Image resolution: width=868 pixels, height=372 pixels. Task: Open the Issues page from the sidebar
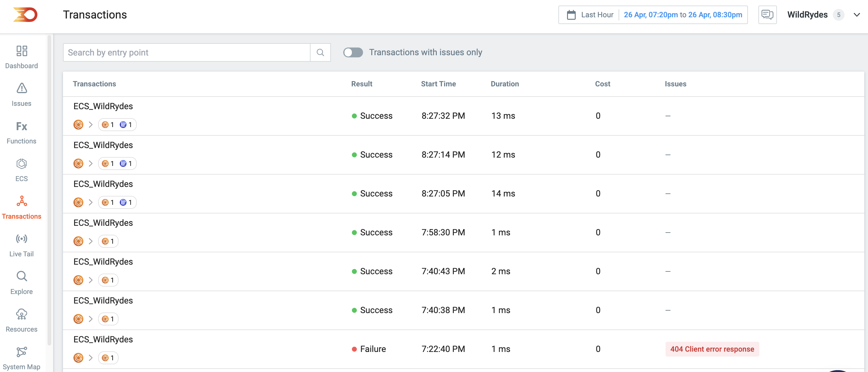tap(22, 95)
